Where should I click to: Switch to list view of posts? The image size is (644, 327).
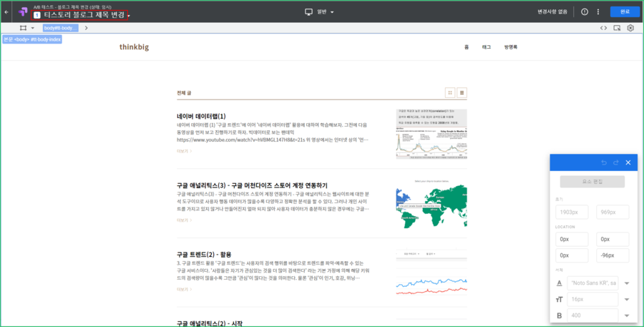click(462, 93)
